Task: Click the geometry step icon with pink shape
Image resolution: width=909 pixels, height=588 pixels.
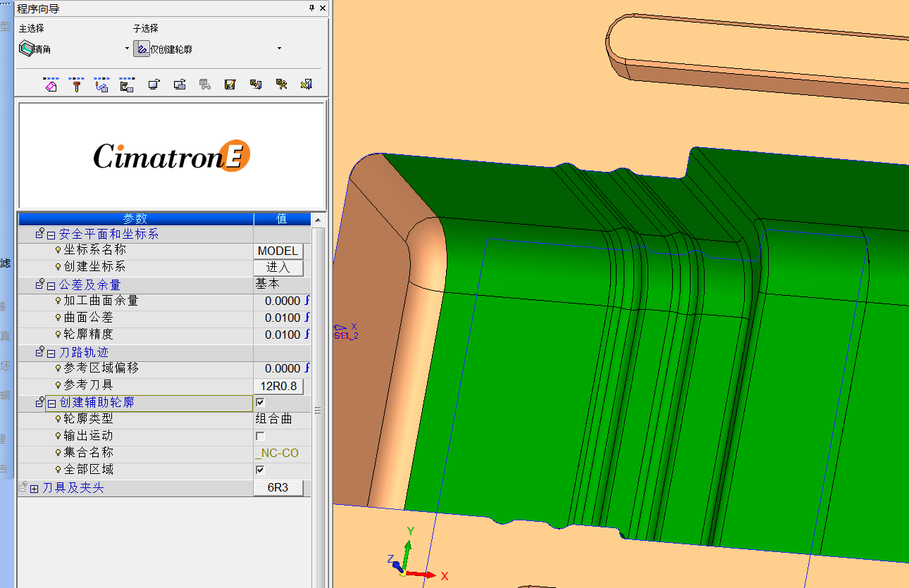Action: click(51, 85)
